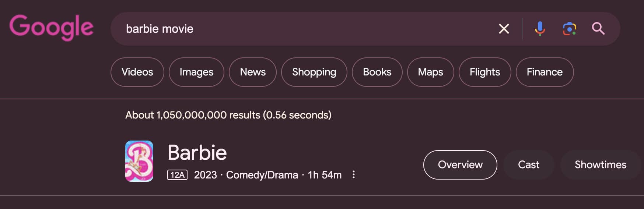Filter results by Videos
Screen dimensions: 644x209
pyautogui.click(x=137, y=72)
